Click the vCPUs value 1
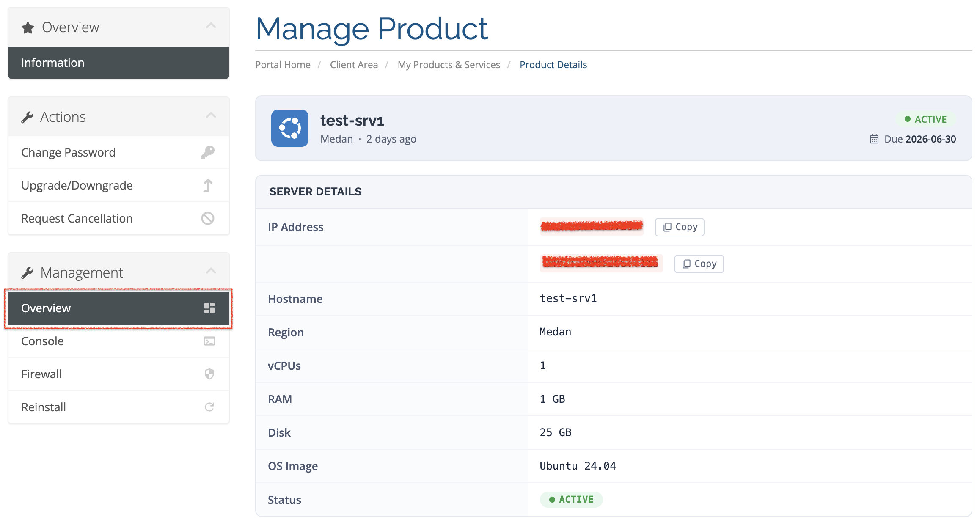The height and width of the screenshot is (528, 980). 543,366
